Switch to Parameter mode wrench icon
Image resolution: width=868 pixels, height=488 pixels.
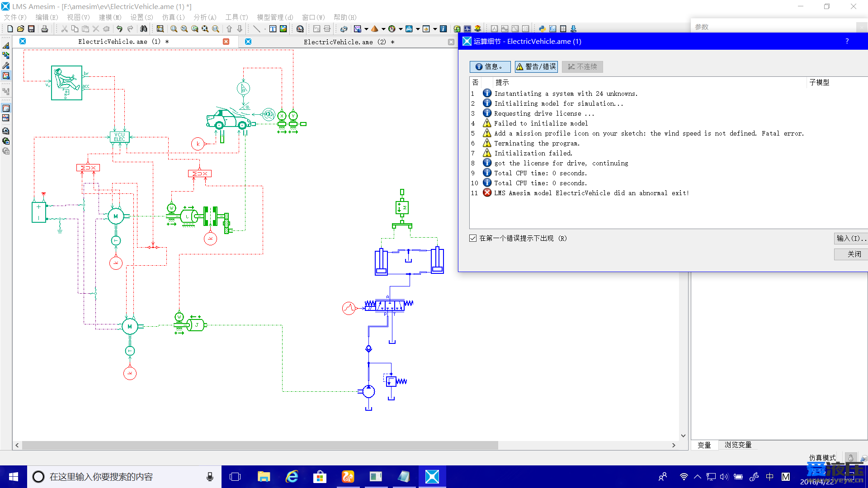click(6, 66)
